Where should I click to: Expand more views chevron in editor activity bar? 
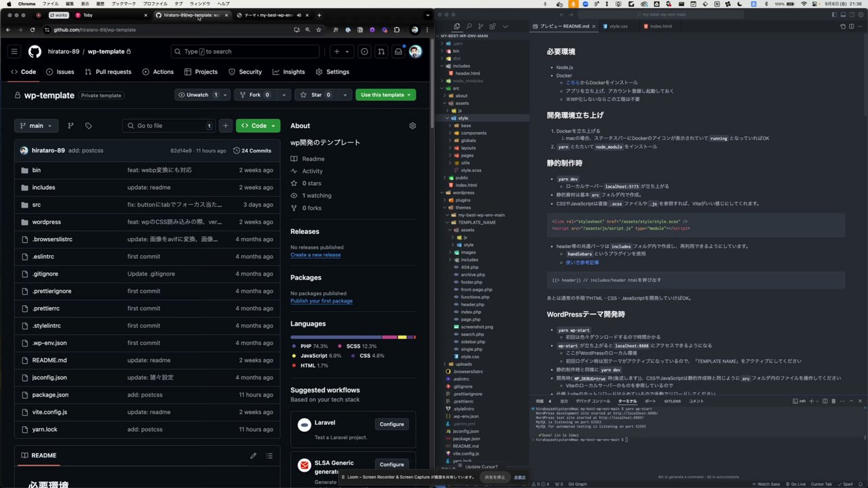505,26
